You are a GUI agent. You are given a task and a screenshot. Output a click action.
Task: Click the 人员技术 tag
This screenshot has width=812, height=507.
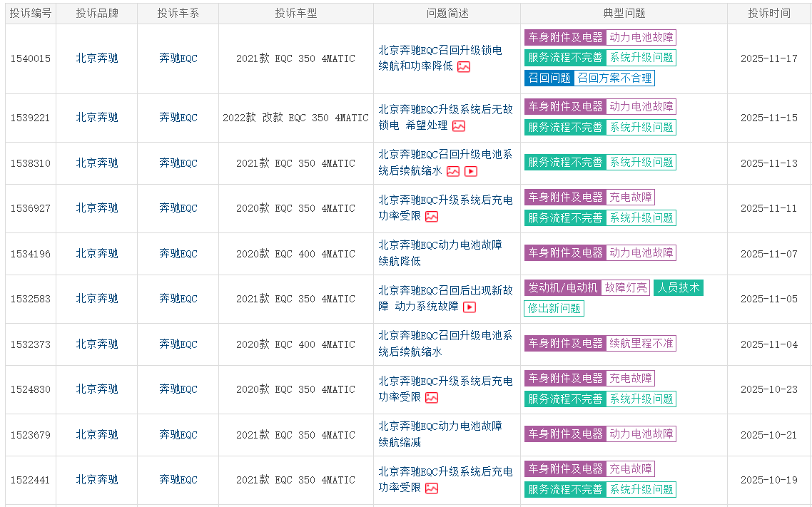[x=679, y=287]
